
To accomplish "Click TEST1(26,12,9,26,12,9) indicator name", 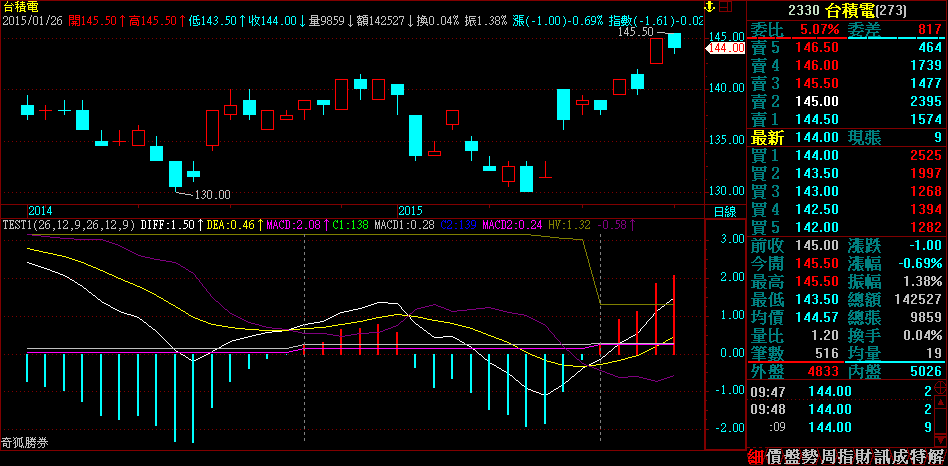I will 67,226.
